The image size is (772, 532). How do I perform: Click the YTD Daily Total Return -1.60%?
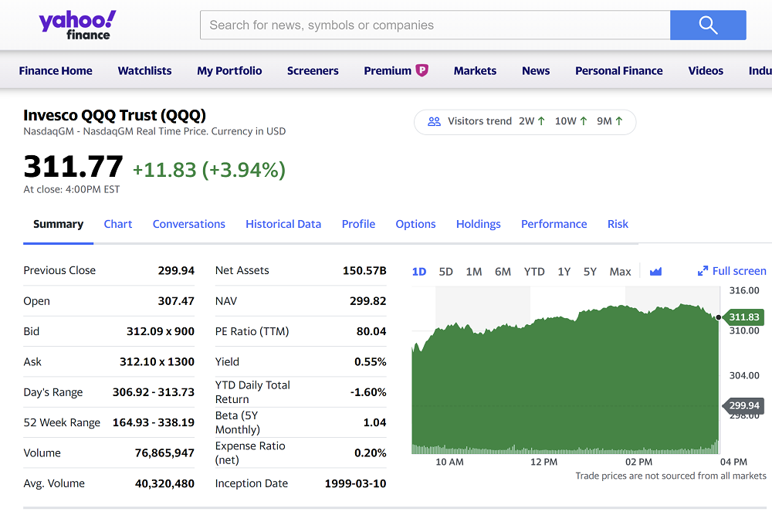click(368, 392)
